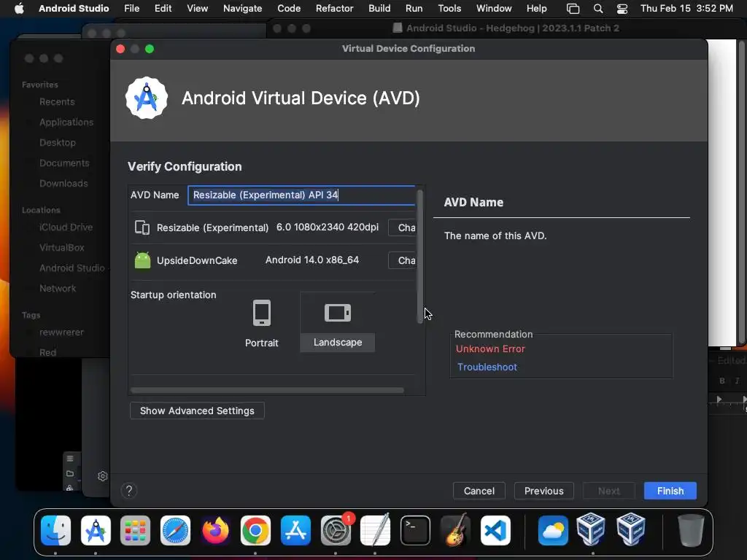Launch Safari from the Dock

[x=175, y=531]
